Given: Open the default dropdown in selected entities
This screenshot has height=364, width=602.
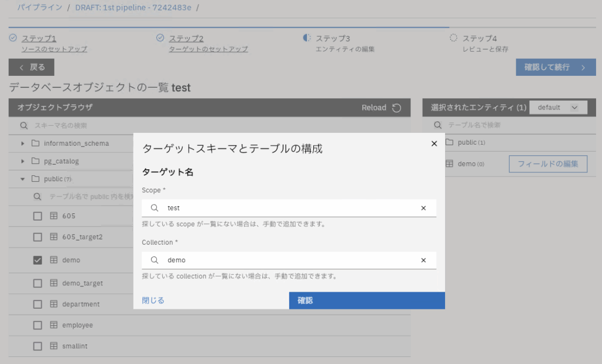Looking at the screenshot, I should coord(558,108).
